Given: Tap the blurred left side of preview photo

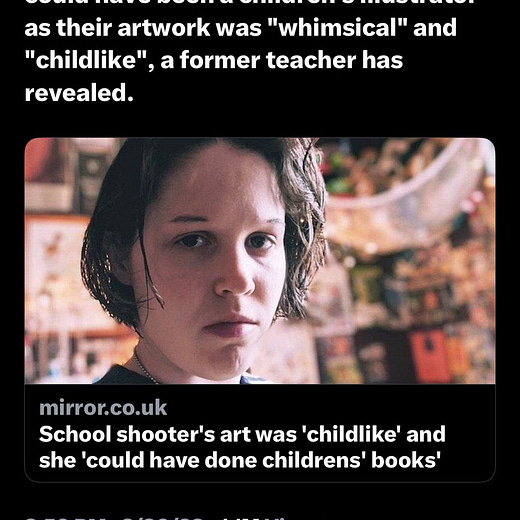Looking at the screenshot, I should 55,260.
